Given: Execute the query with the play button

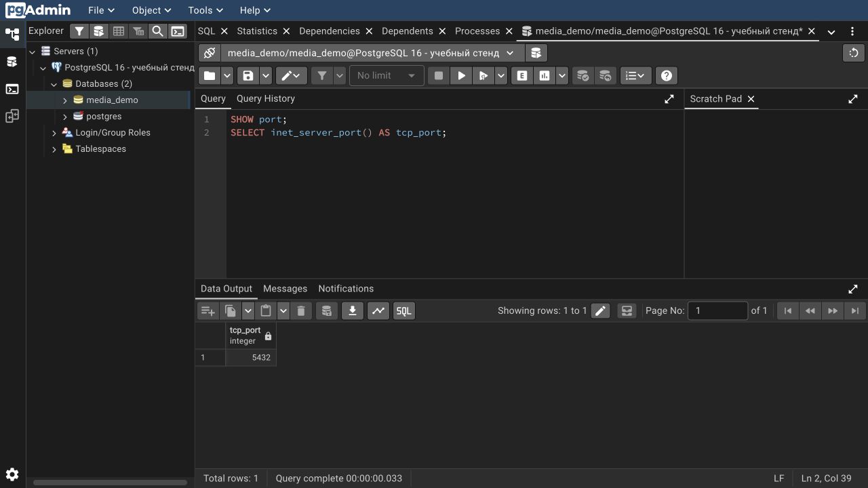Looking at the screenshot, I should (462, 76).
